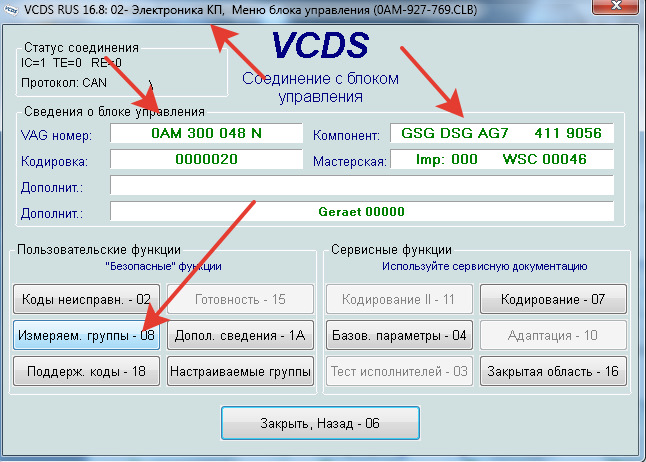Click Закрыть, Назад - 06 button

click(320, 423)
